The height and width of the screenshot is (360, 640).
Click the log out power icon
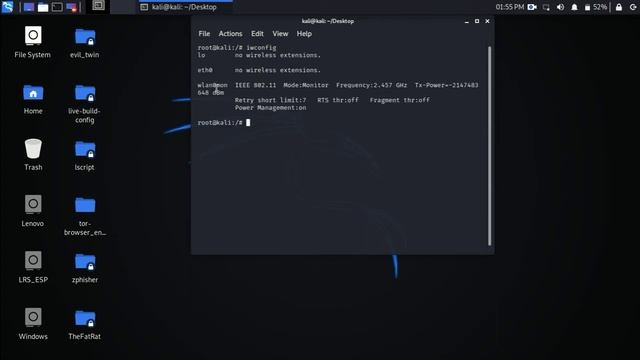(633, 7)
